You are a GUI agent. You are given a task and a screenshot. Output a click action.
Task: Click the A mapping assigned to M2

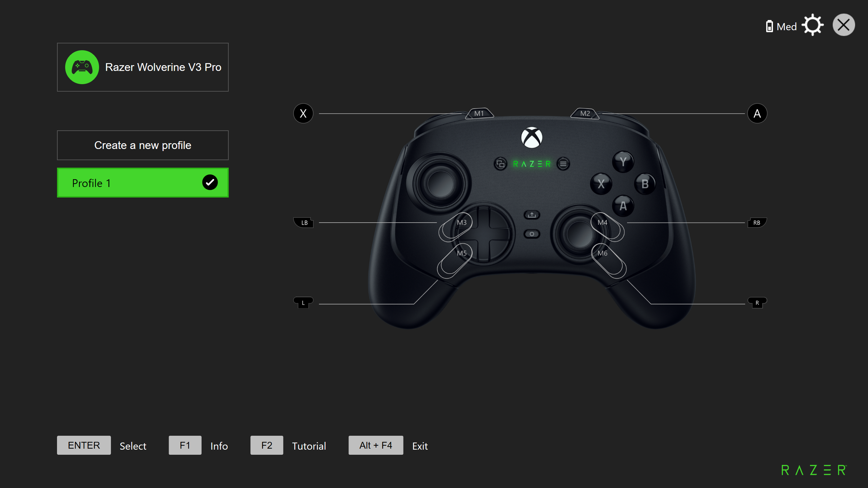(x=757, y=113)
